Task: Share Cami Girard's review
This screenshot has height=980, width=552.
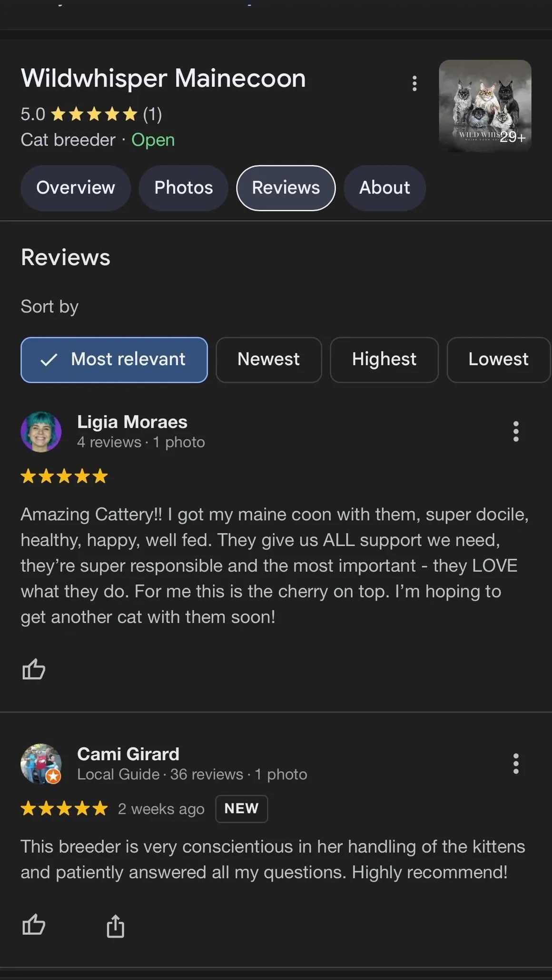Action: click(115, 925)
